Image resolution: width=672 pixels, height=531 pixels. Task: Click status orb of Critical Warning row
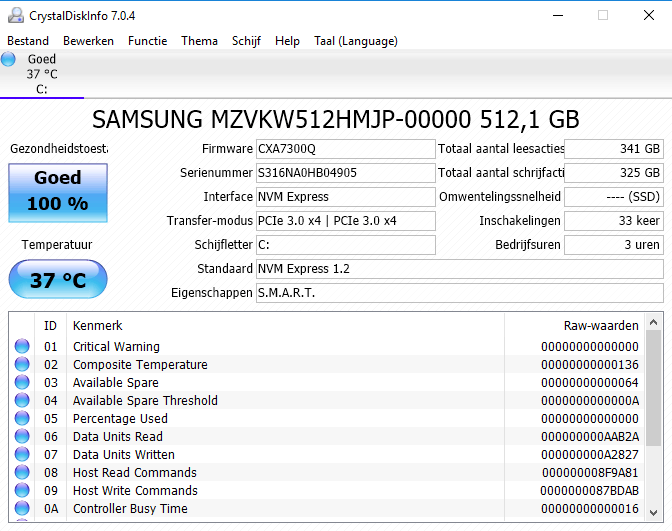click(22, 346)
